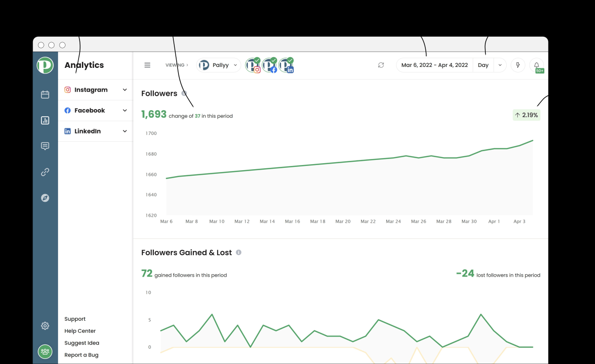The image size is (595, 364).
Task: Open notifications bell showing 50+ badge
Action: (536, 65)
